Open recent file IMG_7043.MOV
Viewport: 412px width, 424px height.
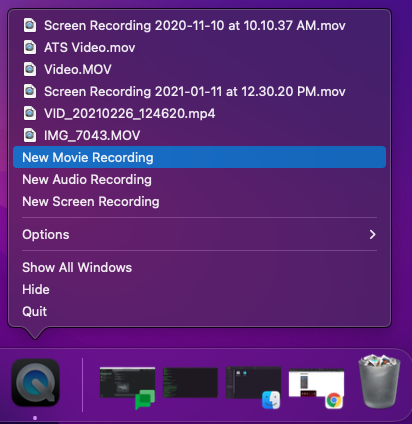point(199,136)
